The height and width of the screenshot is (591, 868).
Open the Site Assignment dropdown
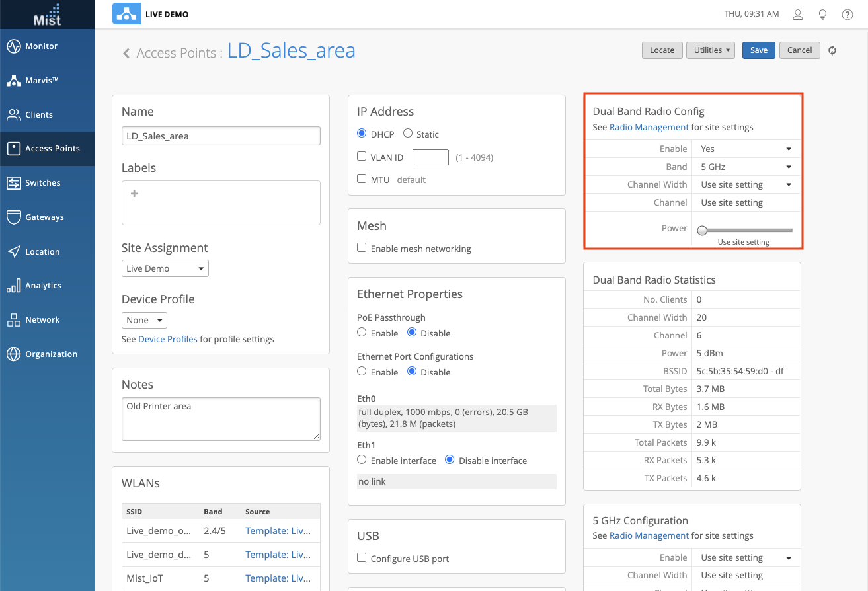tap(165, 268)
